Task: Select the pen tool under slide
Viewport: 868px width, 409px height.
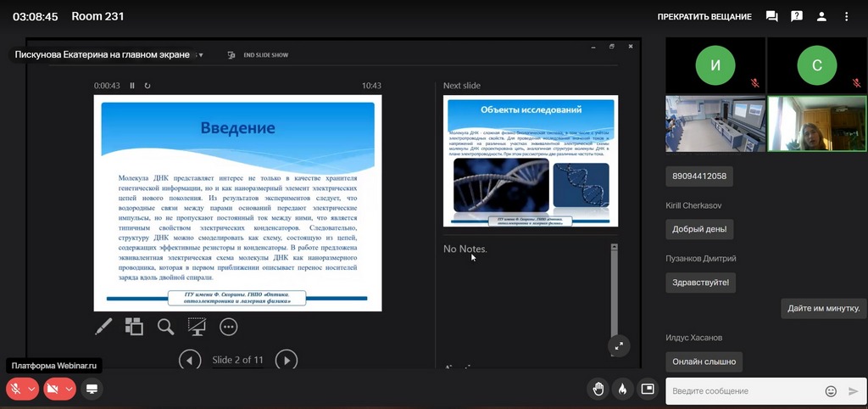Action: click(103, 327)
